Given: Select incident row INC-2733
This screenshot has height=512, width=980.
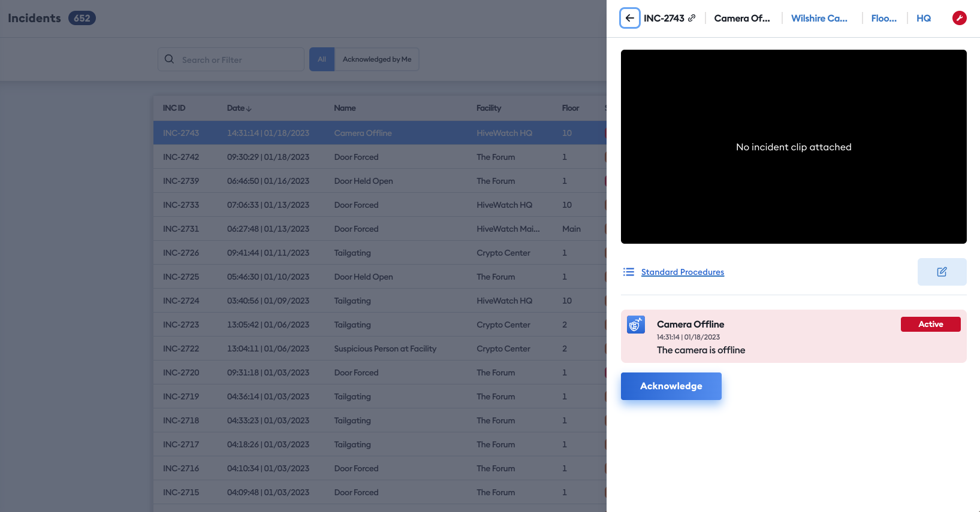Looking at the screenshot, I should pyautogui.click(x=380, y=205).
